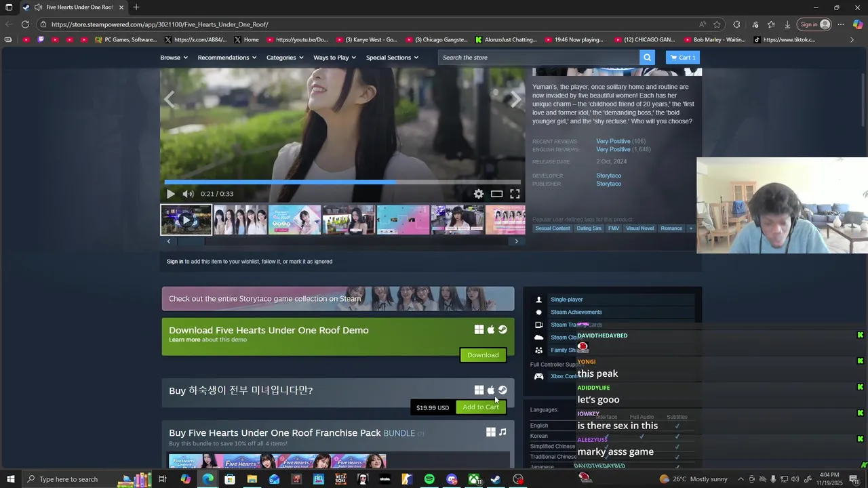Open AlonzoJust Chatting bookmark
This screenshot has width=868, height=488.
tap(507, 40)
